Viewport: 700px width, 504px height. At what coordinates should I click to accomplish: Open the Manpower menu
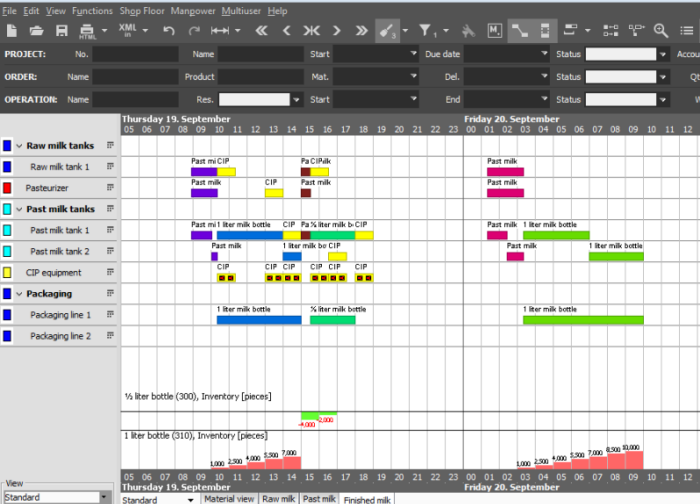[x=193, y=11]
